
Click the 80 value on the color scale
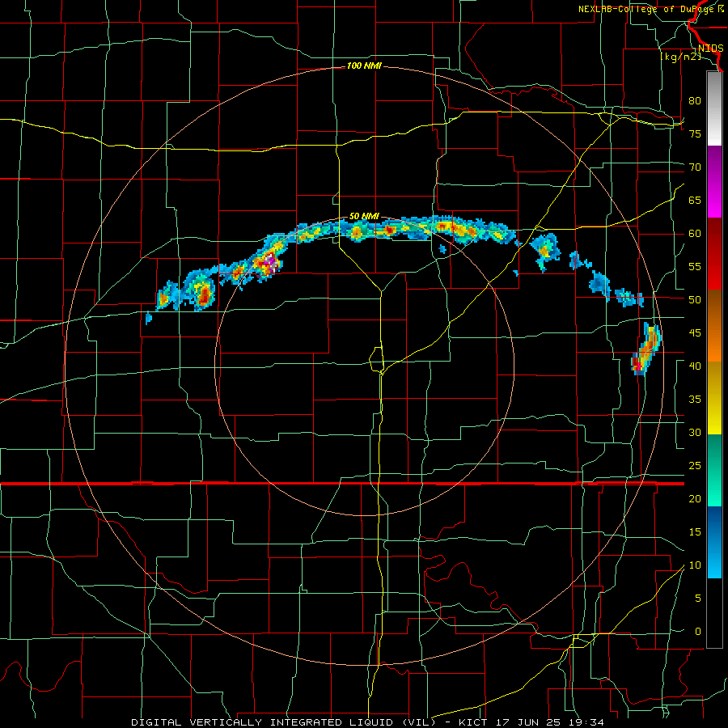click(695, 101)
